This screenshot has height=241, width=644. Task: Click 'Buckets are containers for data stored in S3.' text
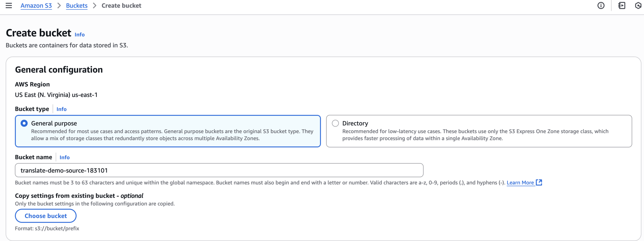point(67,45)
